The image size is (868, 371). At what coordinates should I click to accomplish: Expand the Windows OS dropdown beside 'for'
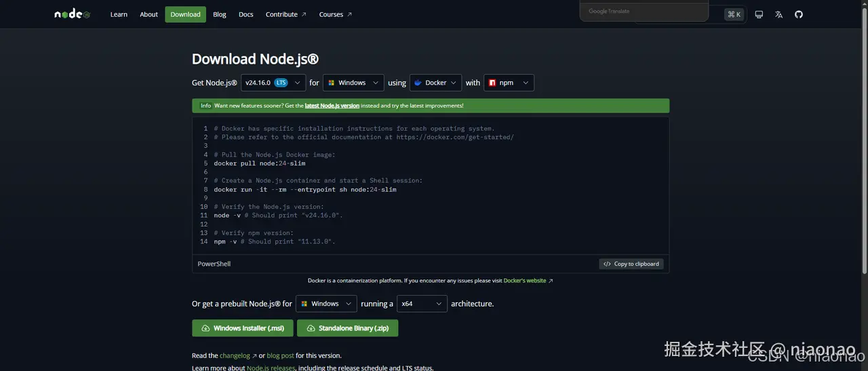click(353, 83)
